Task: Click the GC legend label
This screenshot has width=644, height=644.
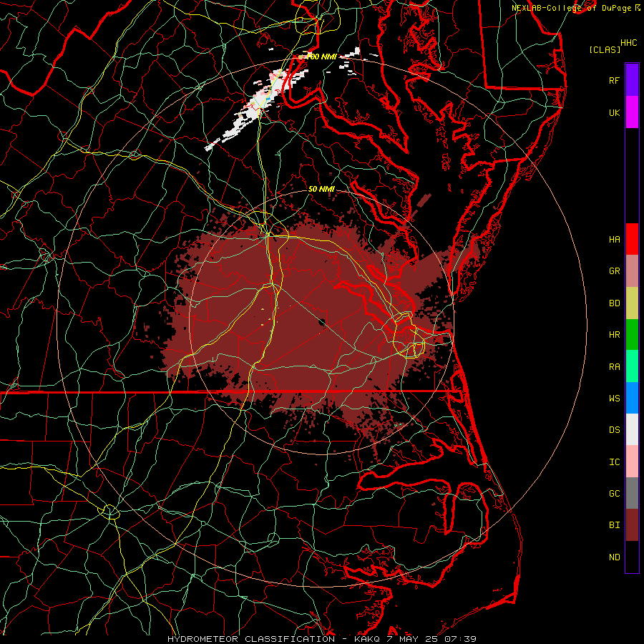Action: (615, 494)
